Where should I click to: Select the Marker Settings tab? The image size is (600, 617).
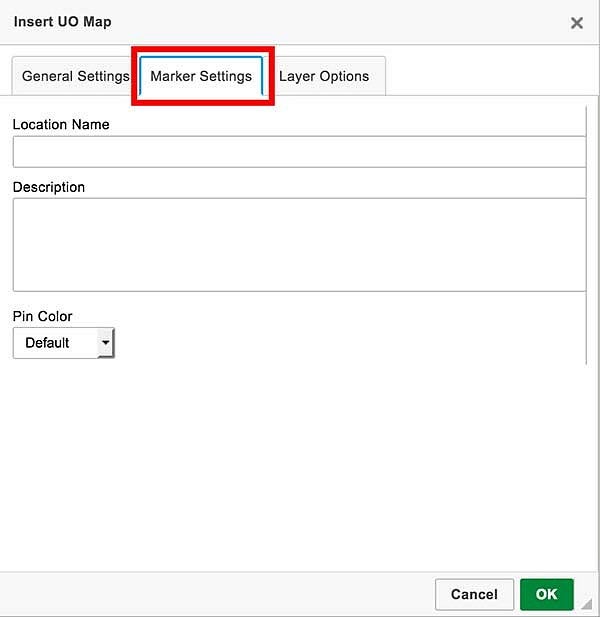201,76
